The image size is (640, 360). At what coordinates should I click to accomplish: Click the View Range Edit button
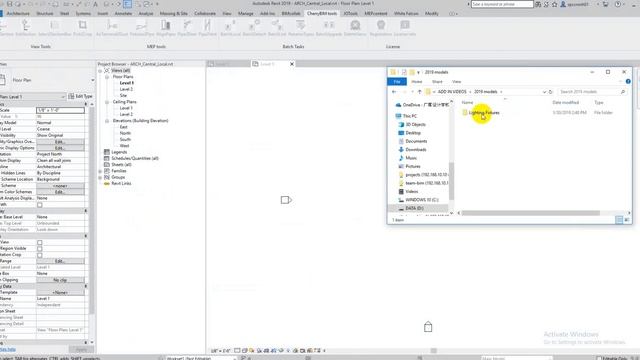60,261
